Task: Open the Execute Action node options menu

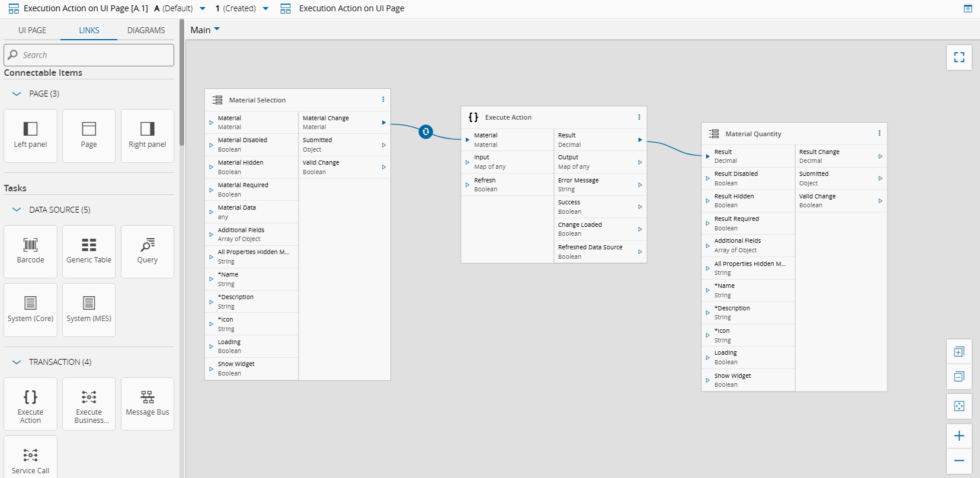Action: coord(639,117)
